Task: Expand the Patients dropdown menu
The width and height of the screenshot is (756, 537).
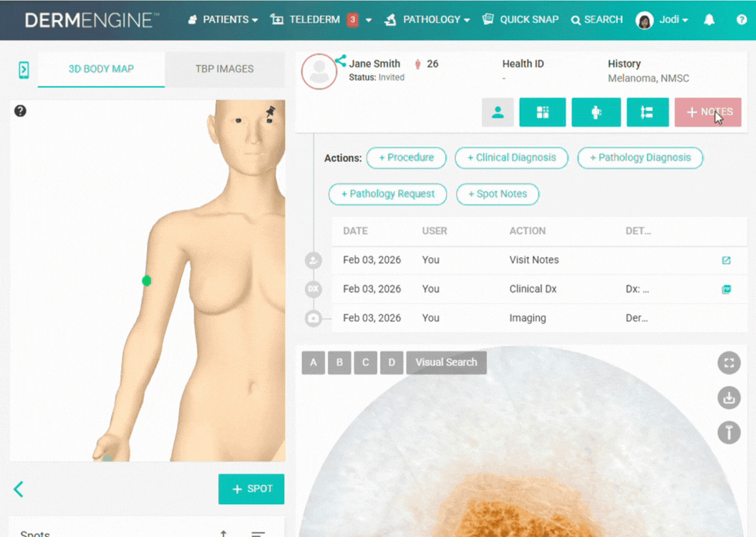Action: coord(223,20)
